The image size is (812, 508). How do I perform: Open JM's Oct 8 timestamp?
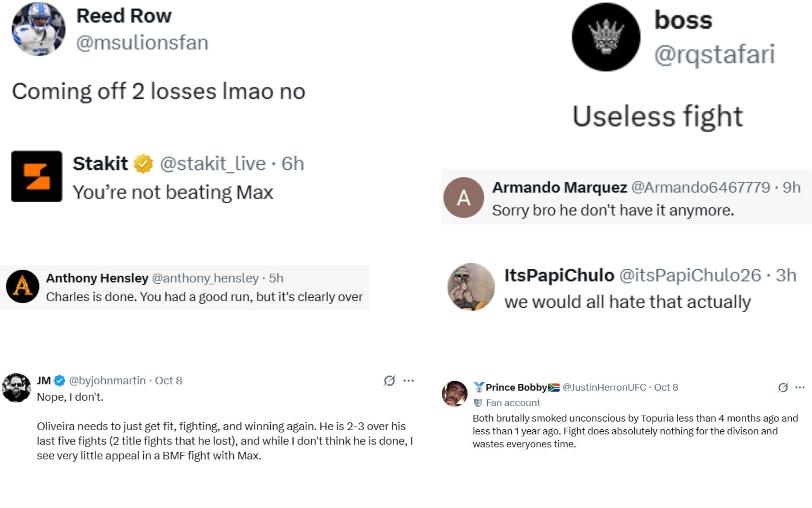click(168, 381)
